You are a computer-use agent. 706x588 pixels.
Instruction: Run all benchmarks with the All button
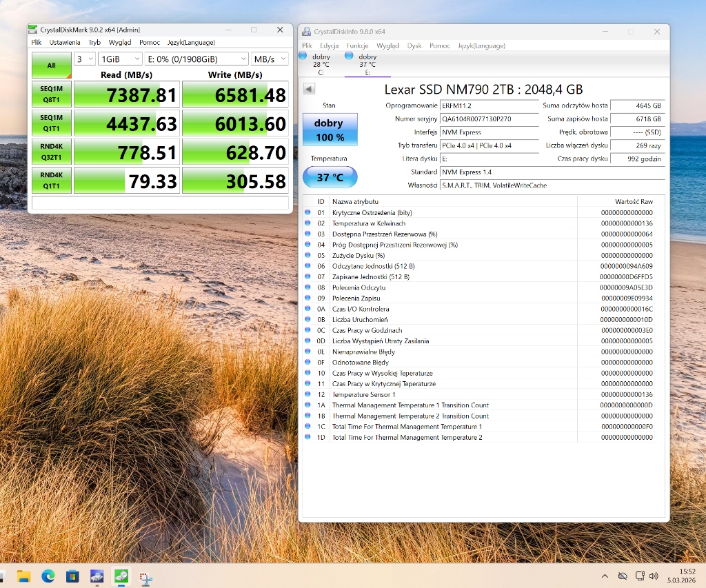pyautogui.click(x=51, y=65)
